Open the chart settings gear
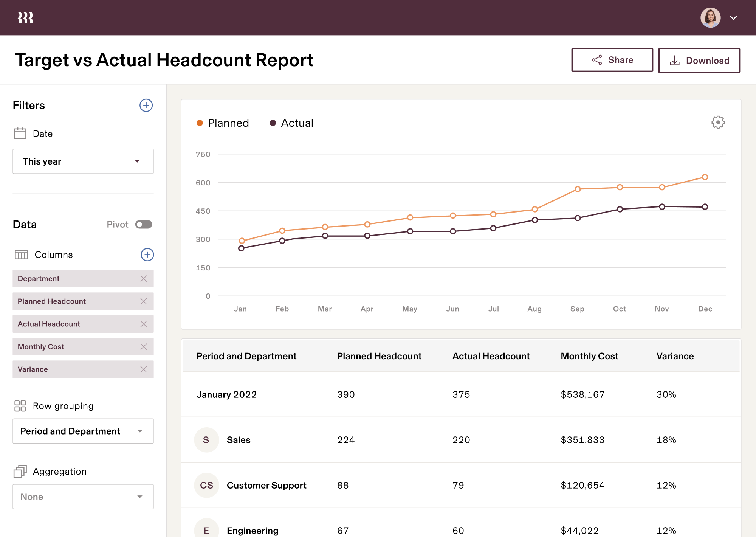 718,123
